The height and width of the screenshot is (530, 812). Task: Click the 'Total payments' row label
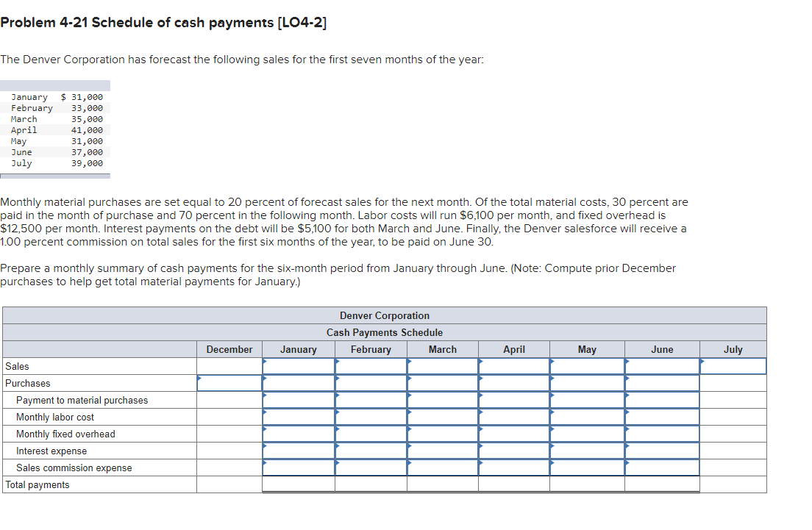tap(38, 485)
